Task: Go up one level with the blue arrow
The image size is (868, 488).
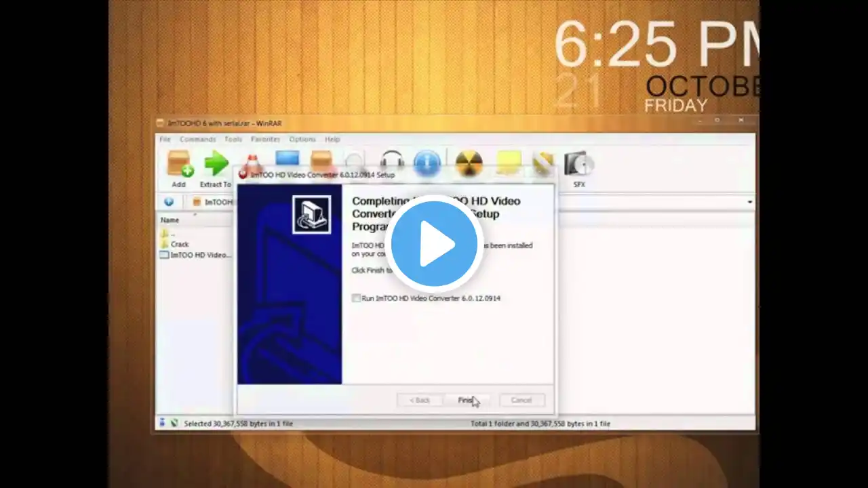Action: pyautogui.click(x=169, y=202)
